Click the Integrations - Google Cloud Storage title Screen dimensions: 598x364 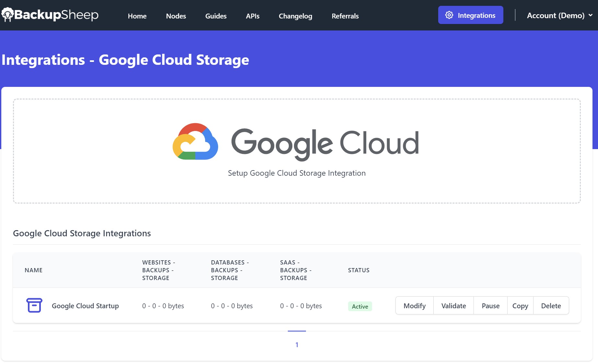(125, 60)
